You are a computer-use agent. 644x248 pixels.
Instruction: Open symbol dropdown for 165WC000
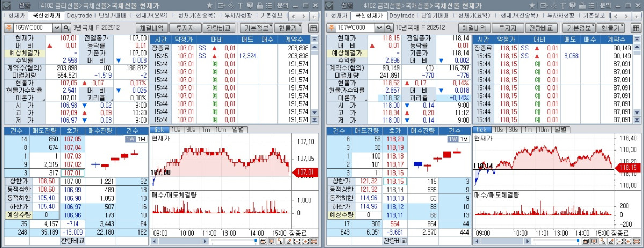coord(56,27)
